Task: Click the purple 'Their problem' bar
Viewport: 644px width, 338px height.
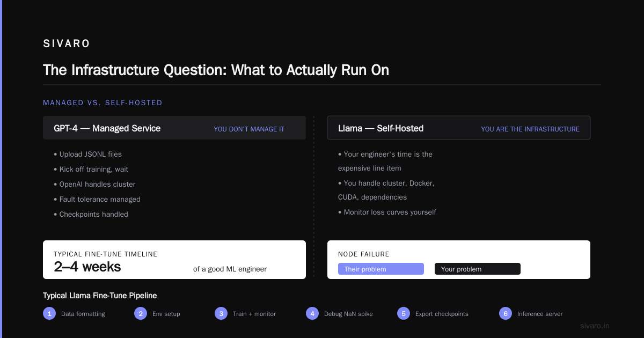Action: (x=381, y=269)
